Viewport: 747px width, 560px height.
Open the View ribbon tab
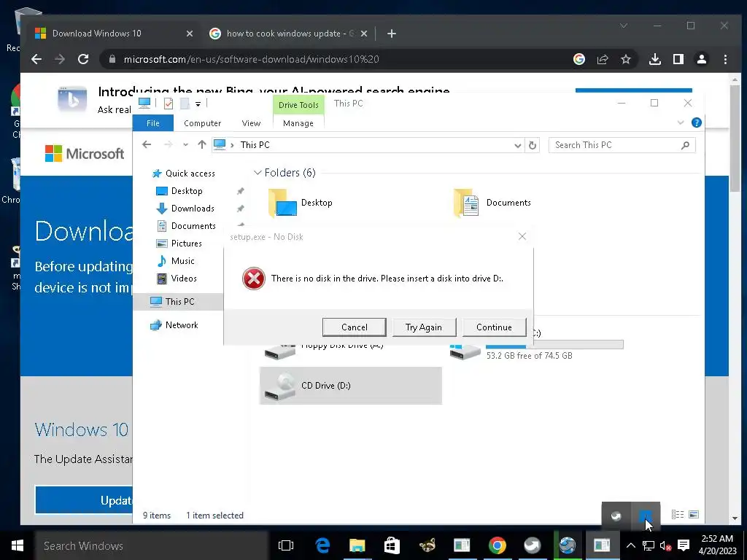pos(251,123)
